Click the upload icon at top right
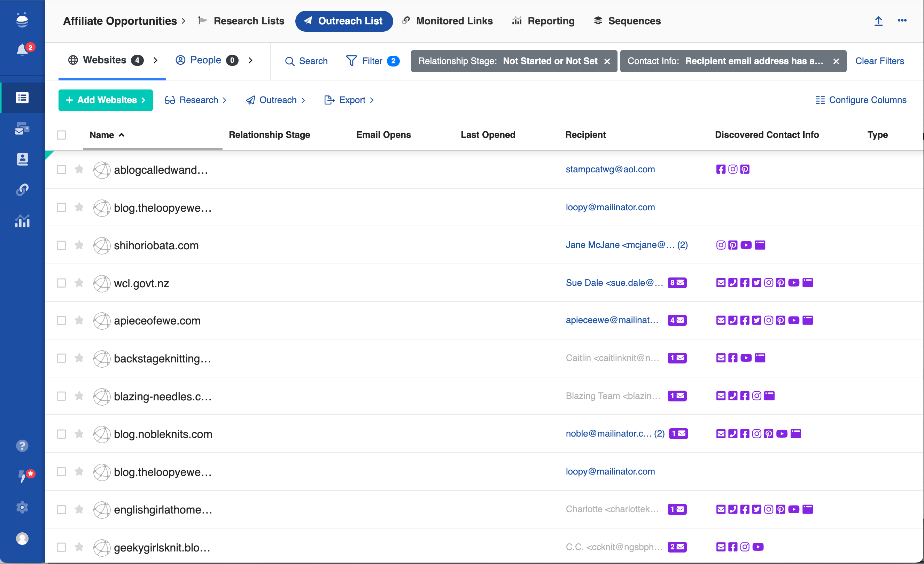 click(878, 21)
